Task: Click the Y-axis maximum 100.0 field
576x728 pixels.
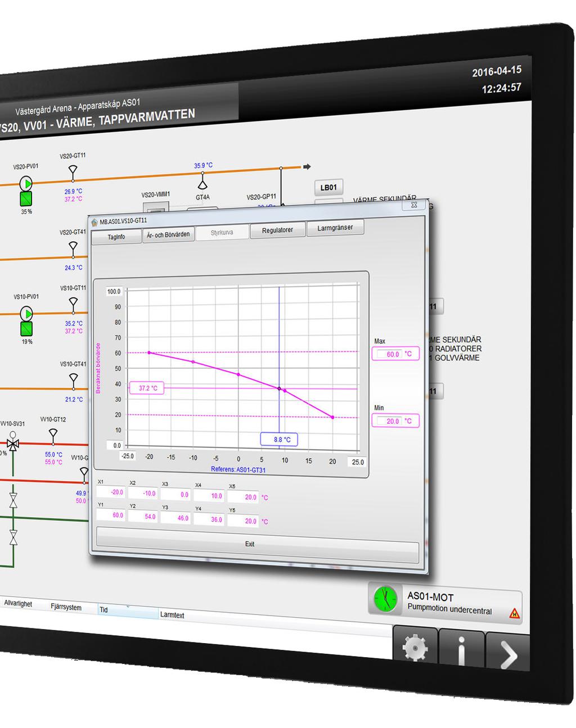Action: click(114, 291)
